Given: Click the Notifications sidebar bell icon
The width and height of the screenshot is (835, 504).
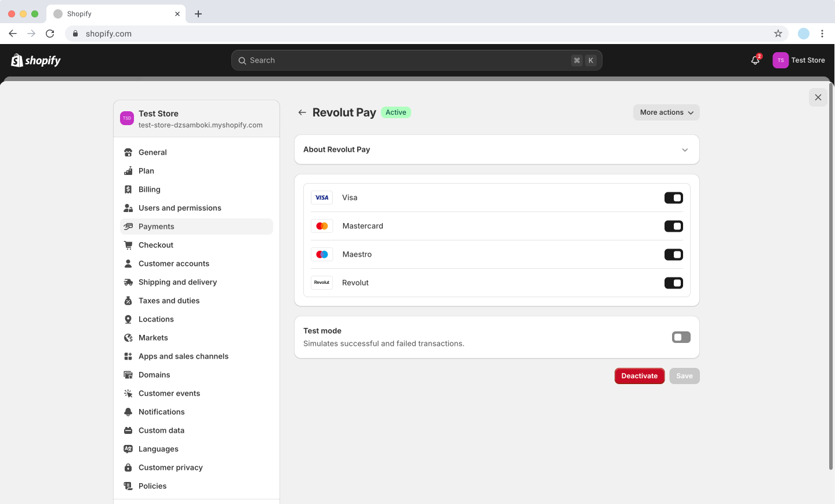Looking at the screenshot, I should click(128, 412).
